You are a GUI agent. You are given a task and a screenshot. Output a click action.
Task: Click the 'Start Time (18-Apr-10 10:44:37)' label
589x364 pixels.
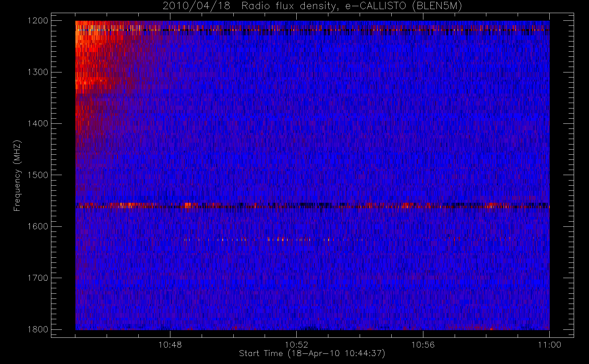coord(312,353)
